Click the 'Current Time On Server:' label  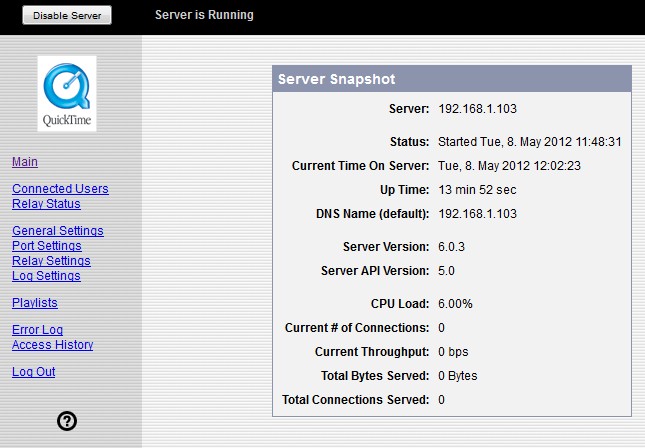click(x=360, y=166)
